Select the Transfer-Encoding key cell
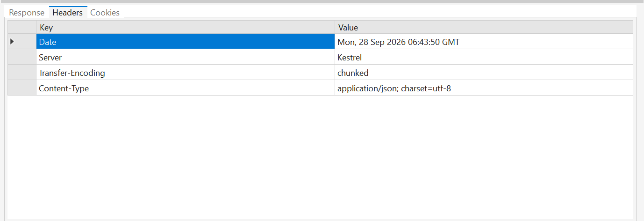This screenshot has height=221, width=644. [186, 73]
